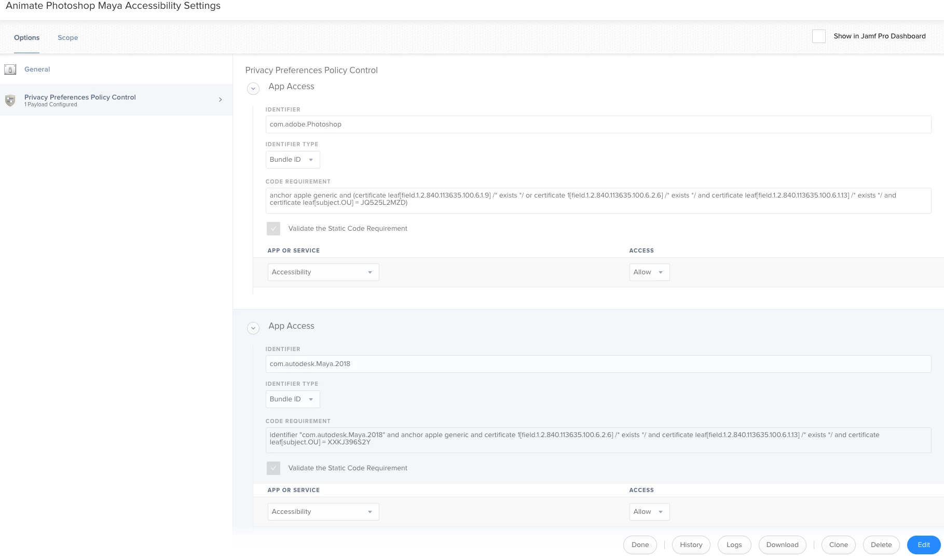Collapse the Photoshop App Access section
The height and width of the screenshot is (560, 944).
pyautogui.click(x=253, y=89)
